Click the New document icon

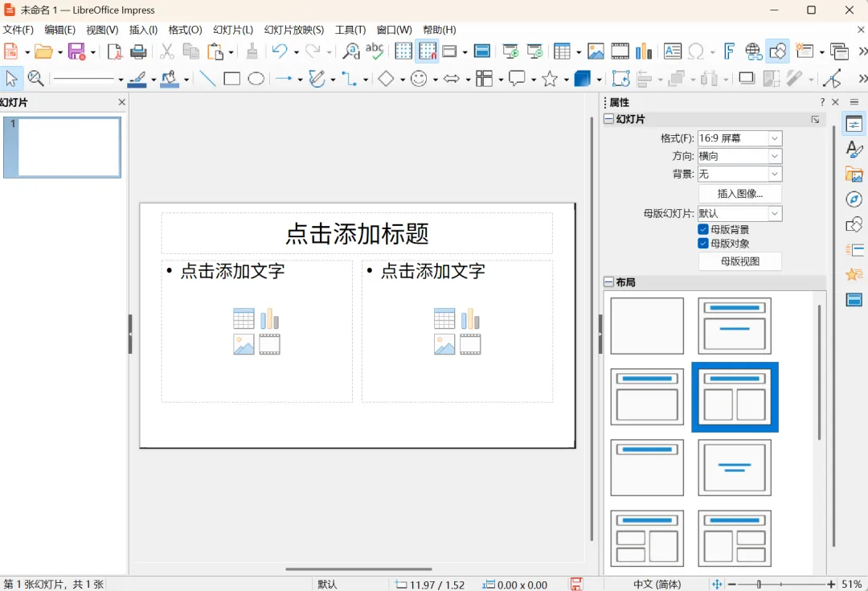tap(11, 51)
